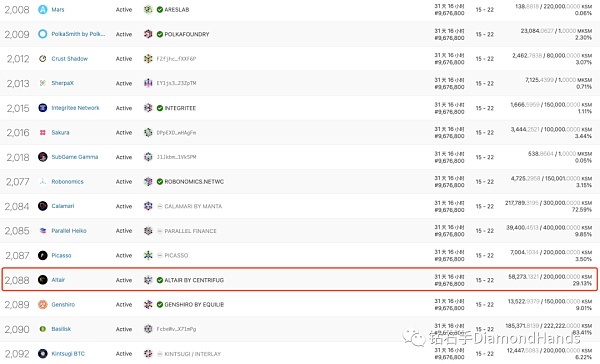Click the ARESLAB identicon avatar
Viewport: 600px width, 364px height.
(148, 10)
